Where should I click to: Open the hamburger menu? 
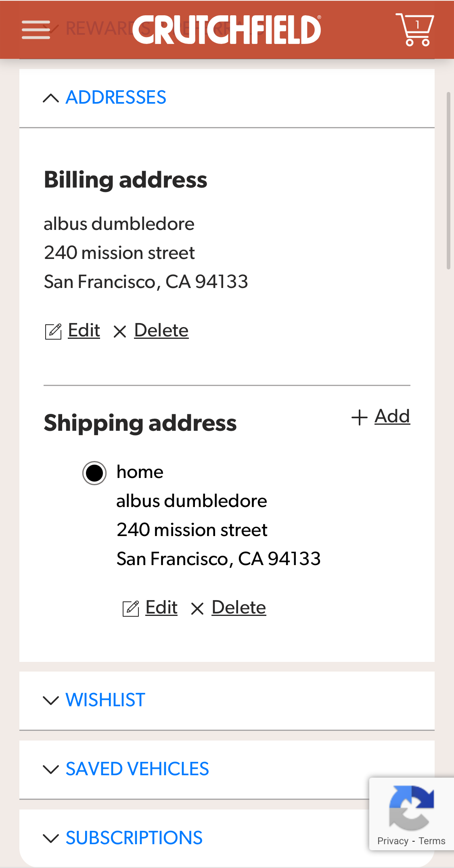36,30
